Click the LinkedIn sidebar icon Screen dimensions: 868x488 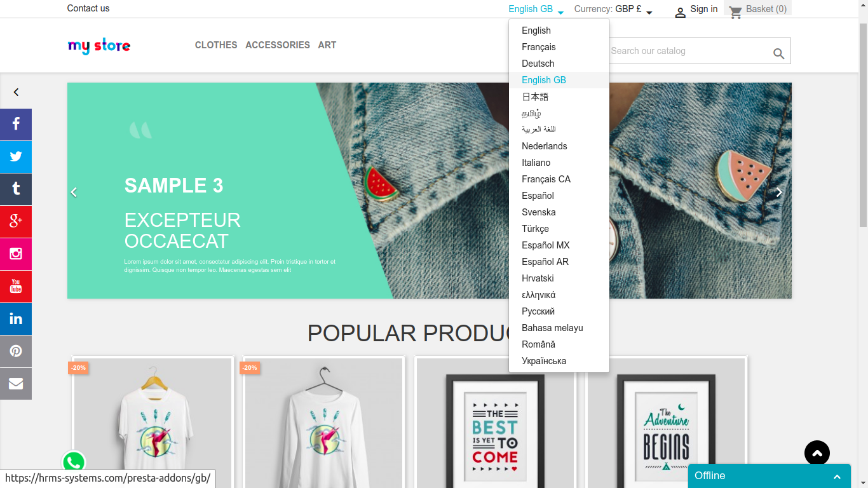click(x=16, y=319)
